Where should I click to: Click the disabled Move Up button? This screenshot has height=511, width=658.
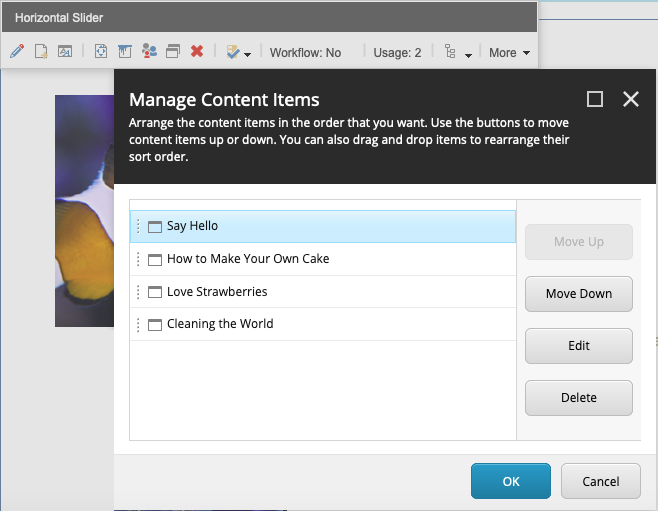(x=579, y=242)
